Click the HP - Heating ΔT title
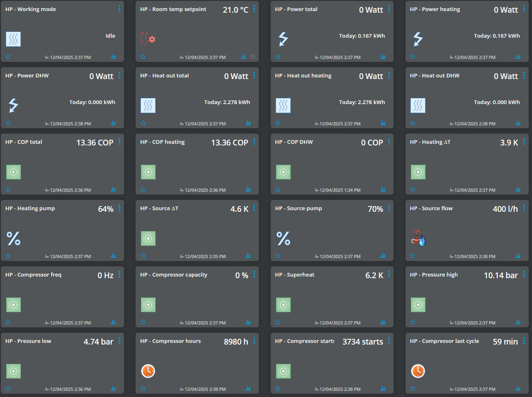Screen dimensions: 532x397 430,142
